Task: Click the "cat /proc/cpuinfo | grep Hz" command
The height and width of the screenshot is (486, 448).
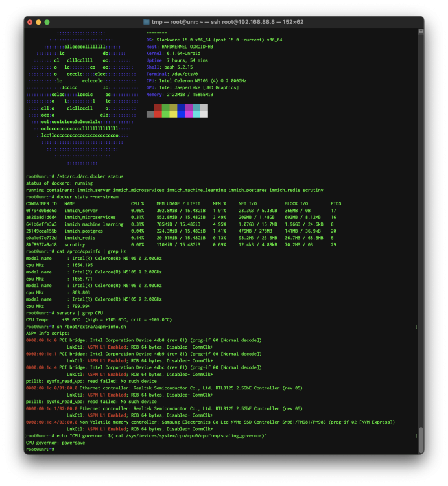Action: pyautogui.click(x=91, y=251)
